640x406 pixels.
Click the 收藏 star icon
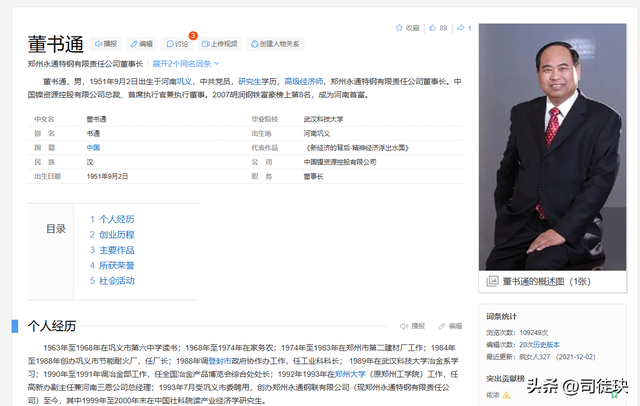(399, 28)
